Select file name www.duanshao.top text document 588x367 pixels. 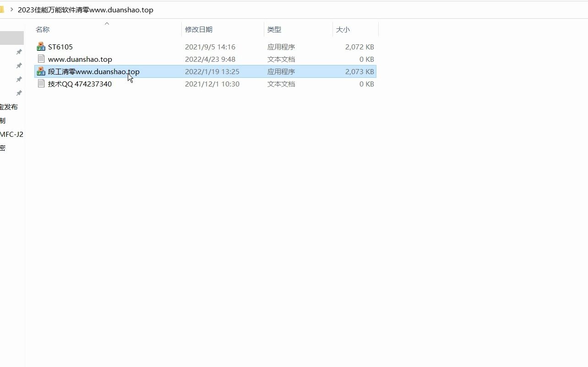[x=80, y=59]
